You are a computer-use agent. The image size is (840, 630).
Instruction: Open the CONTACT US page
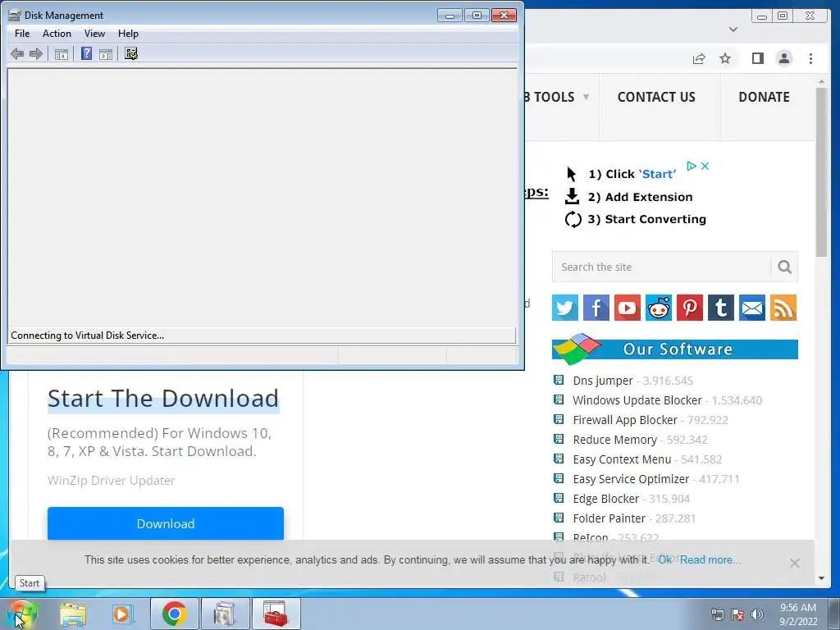(x=656, y=97)
